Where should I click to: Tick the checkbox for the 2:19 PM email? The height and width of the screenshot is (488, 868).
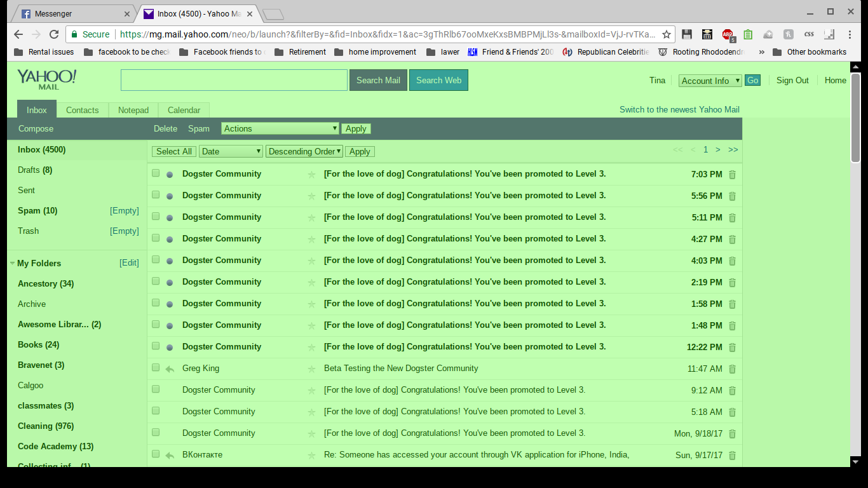(x=156, y=281)
